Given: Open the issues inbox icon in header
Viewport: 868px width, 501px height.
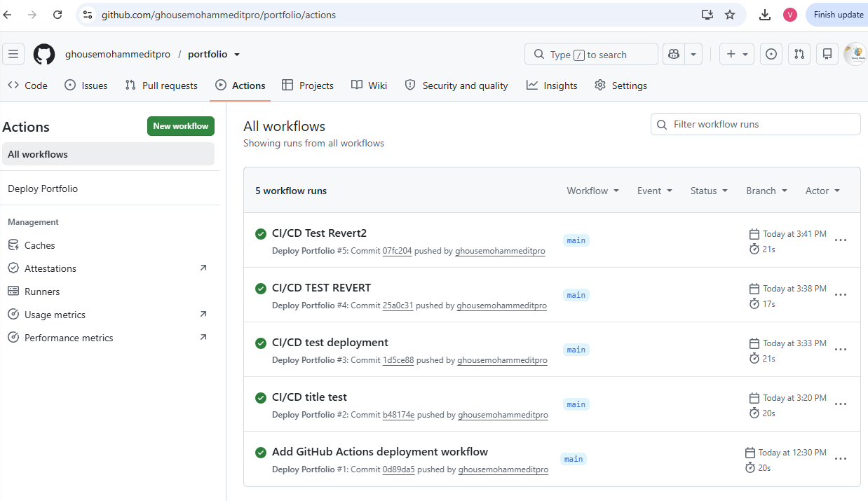Looking at the screenshot, I should coord(771,54).
